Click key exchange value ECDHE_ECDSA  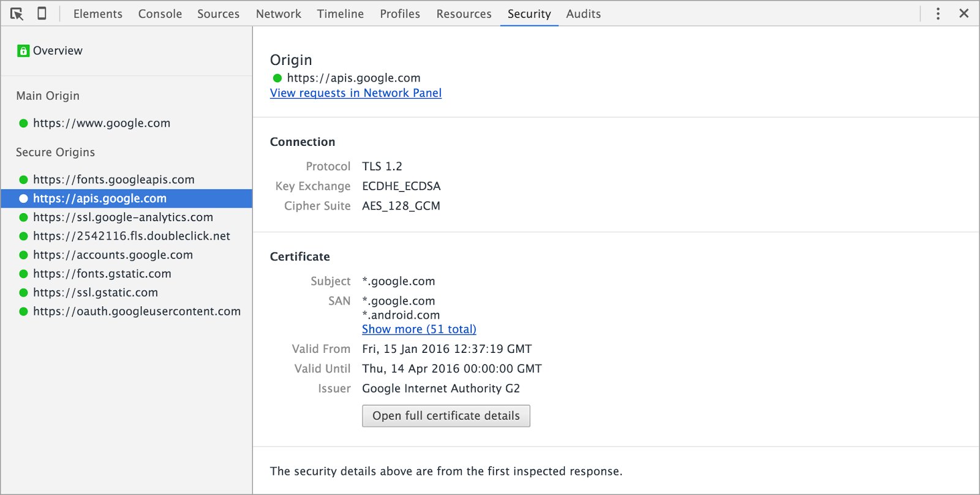[x=401, y=186]
